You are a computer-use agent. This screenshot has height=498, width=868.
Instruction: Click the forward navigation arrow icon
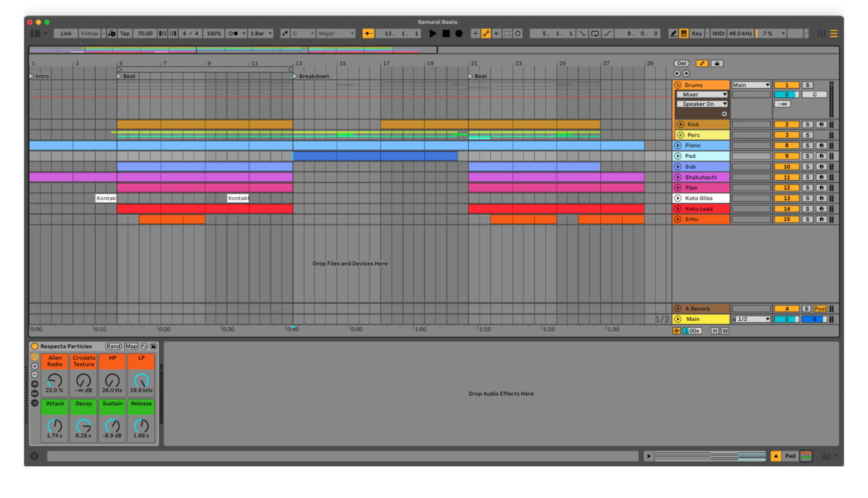(686, 73)
